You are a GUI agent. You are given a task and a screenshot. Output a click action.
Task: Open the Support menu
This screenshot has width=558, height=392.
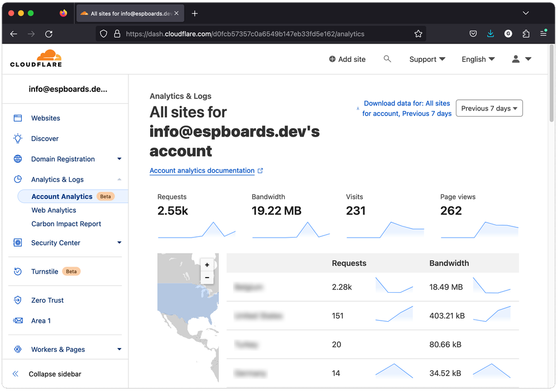[x=427, y=59]
